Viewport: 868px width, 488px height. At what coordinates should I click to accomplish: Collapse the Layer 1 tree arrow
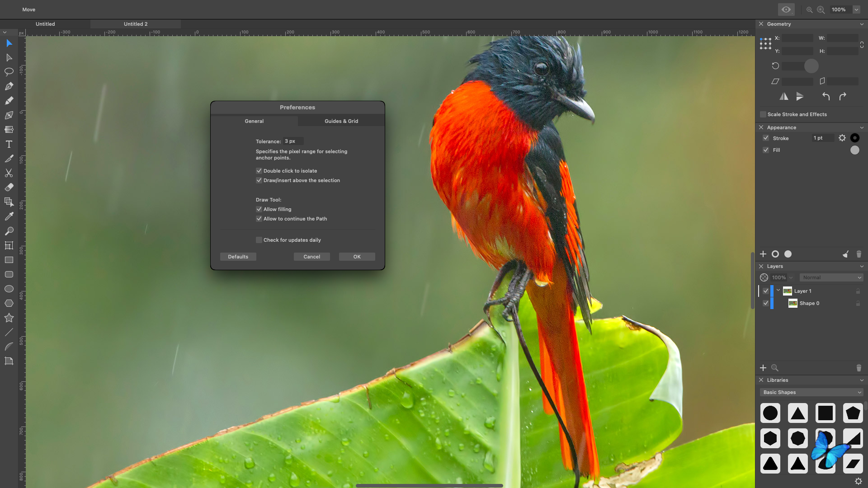[x=778, y=291]
